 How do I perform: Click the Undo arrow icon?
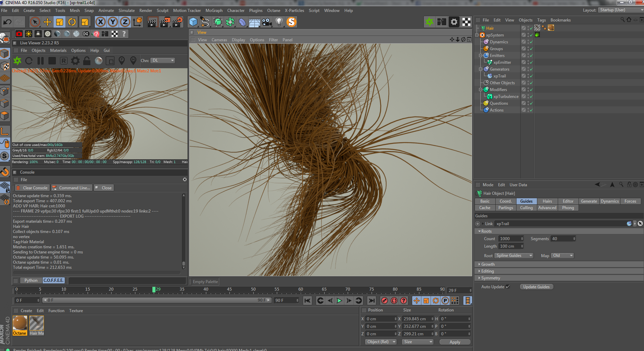click(x=7, y=22)
